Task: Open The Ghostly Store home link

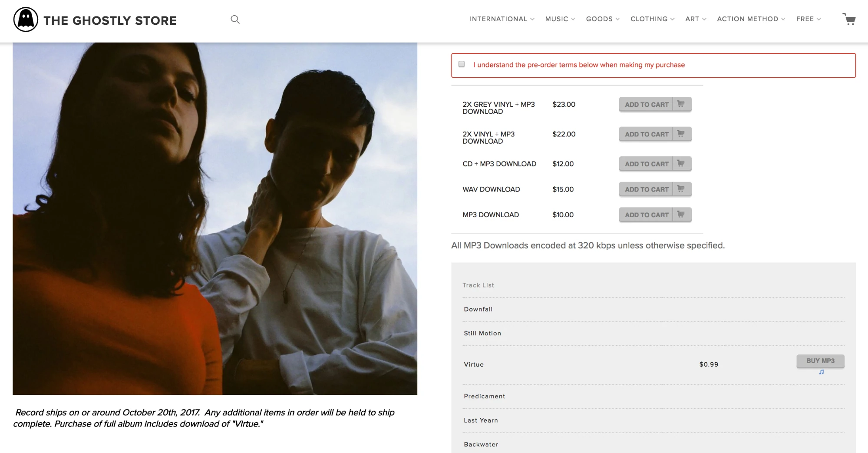Action: [110, 20]
